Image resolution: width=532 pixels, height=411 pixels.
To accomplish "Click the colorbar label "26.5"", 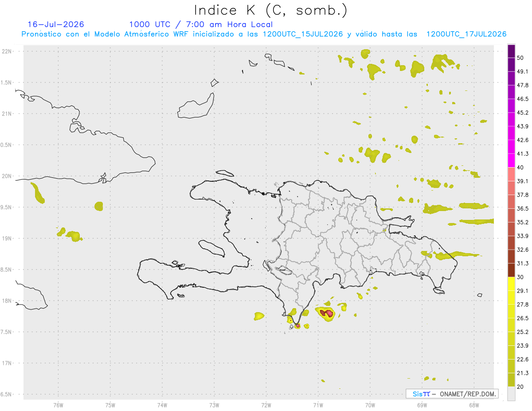I will [523, 318].
